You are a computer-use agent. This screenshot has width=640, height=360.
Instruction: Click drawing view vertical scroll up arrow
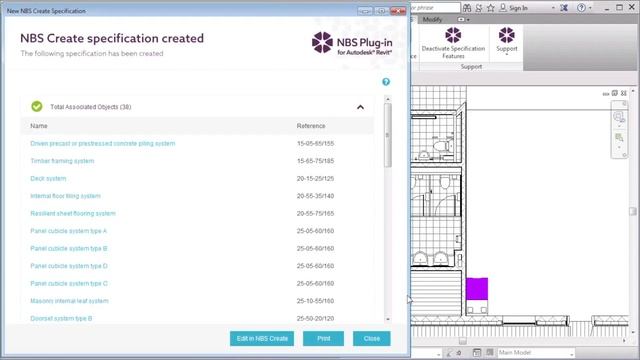(633, 91)
